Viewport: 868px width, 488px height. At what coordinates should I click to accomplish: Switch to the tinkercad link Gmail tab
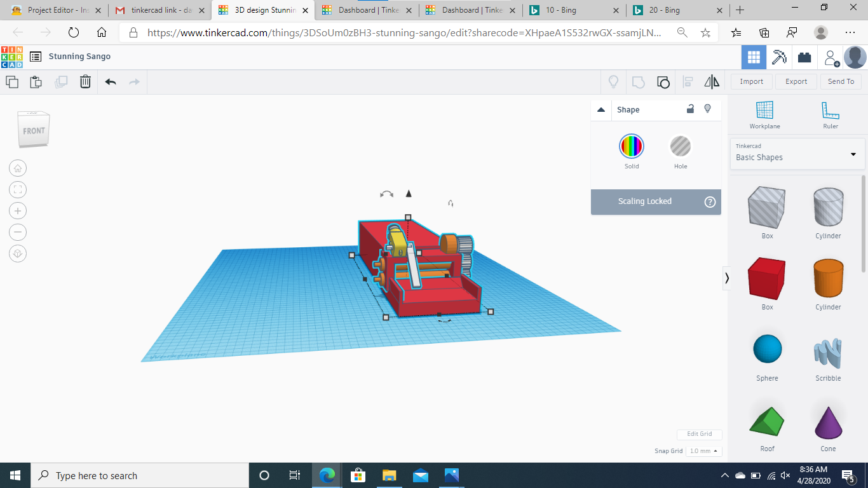pos(158,10)
